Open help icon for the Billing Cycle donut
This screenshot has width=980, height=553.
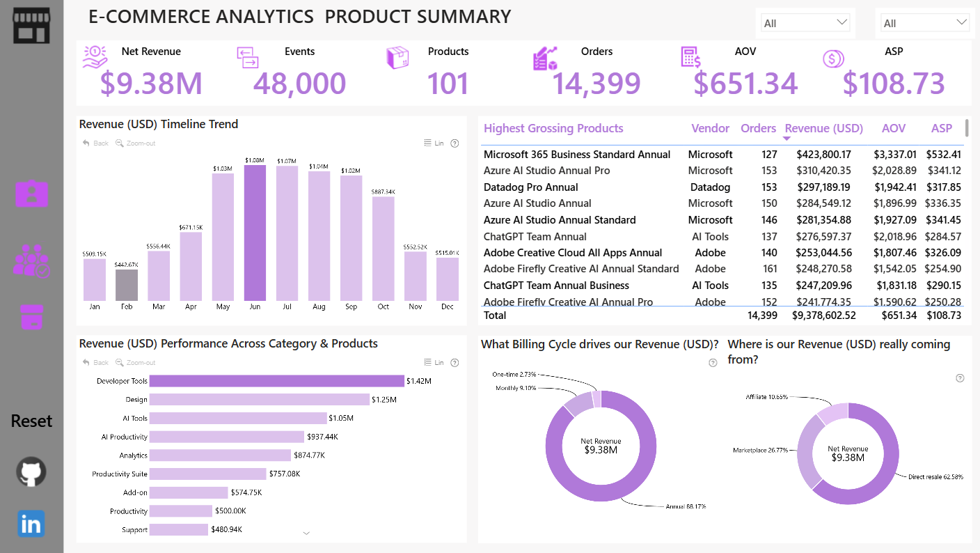[713, 363]
